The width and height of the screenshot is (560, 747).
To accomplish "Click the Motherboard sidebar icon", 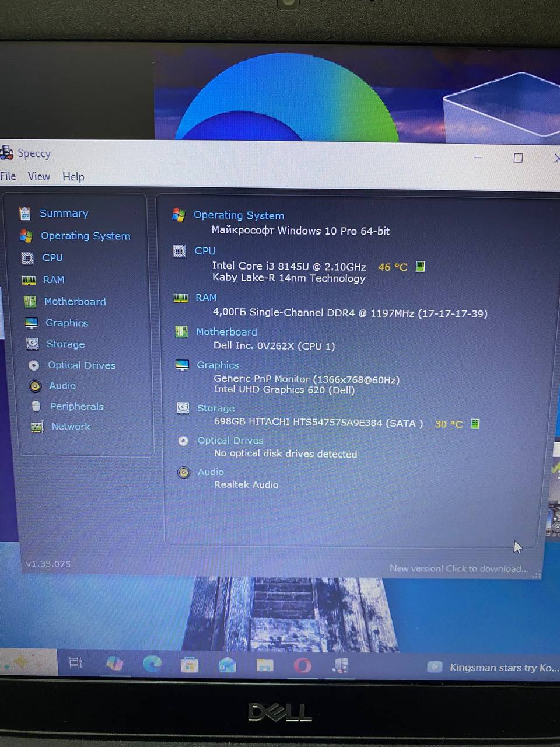I will 30,302.
